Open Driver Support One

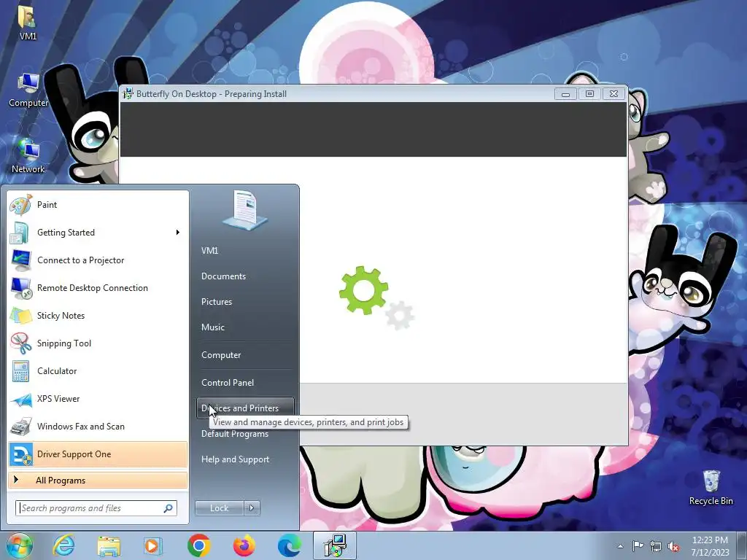coord(98,454)
